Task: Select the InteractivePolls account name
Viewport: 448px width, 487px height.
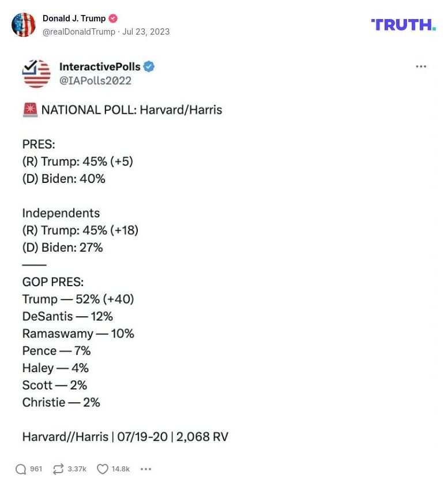Action: (x=100, y=66)
